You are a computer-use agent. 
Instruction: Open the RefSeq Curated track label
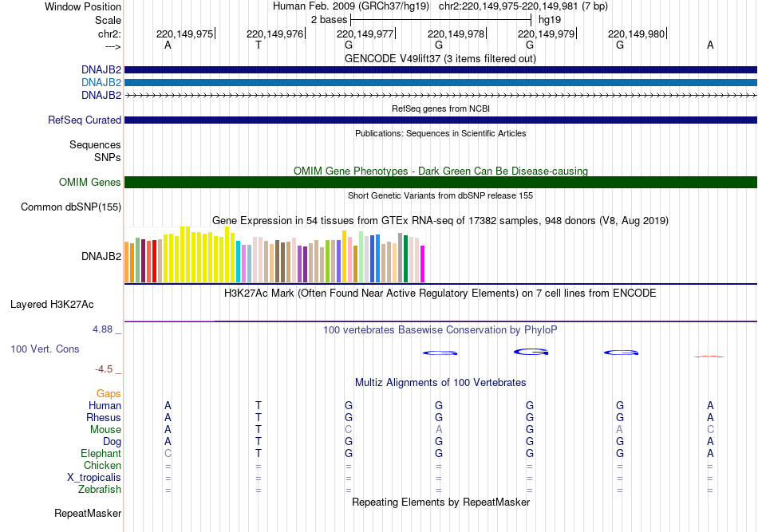[x=85, y=120]
